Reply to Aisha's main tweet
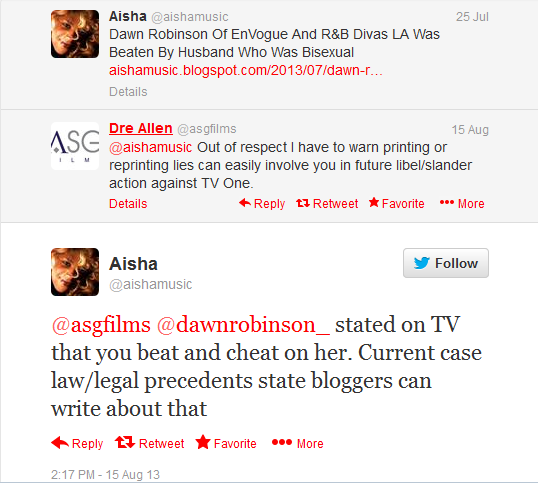 pyautogui.click(x=77, y=443)
